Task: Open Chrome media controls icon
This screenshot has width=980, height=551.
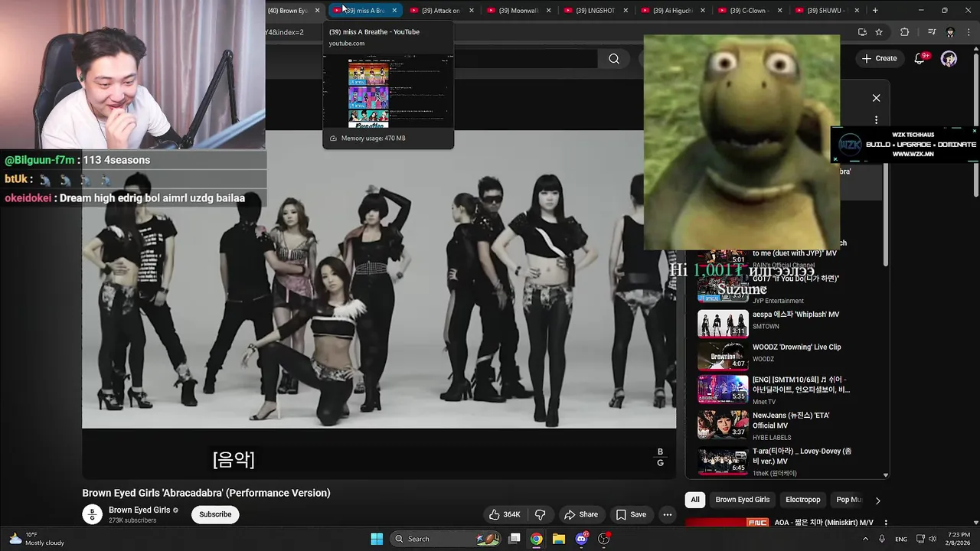Action: pos(932,32)
